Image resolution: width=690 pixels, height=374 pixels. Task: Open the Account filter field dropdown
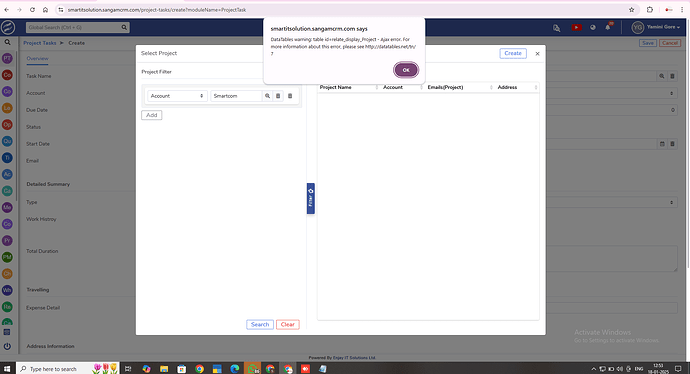coord(177,96)
